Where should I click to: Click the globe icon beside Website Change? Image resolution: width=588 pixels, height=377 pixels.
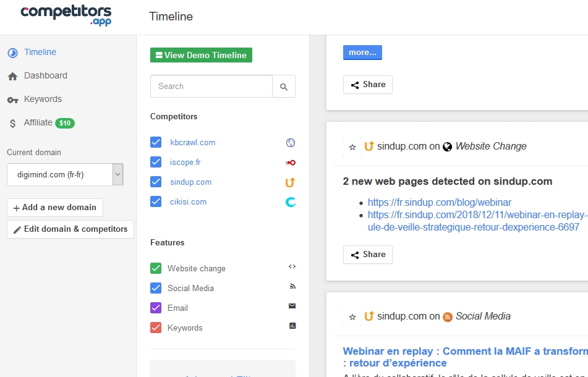pos(448,147)
